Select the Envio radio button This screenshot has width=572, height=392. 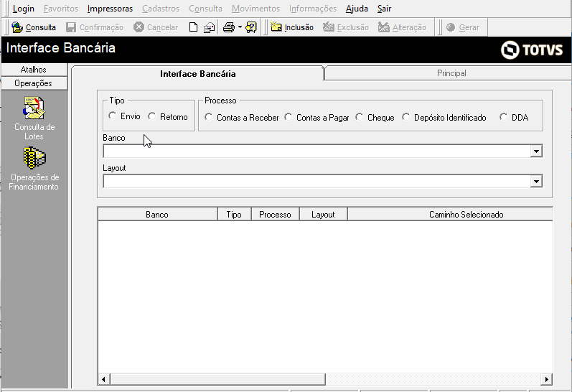113,116
